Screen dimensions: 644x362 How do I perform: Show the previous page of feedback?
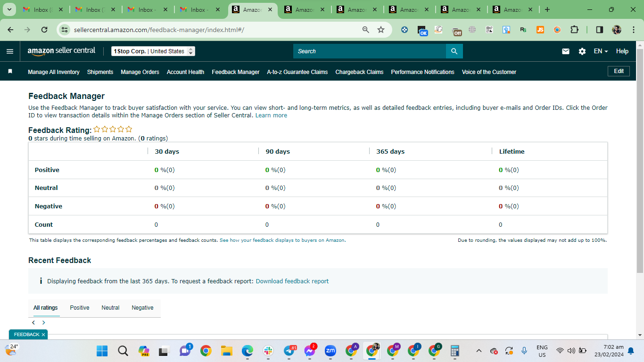(x=33, y=323)
